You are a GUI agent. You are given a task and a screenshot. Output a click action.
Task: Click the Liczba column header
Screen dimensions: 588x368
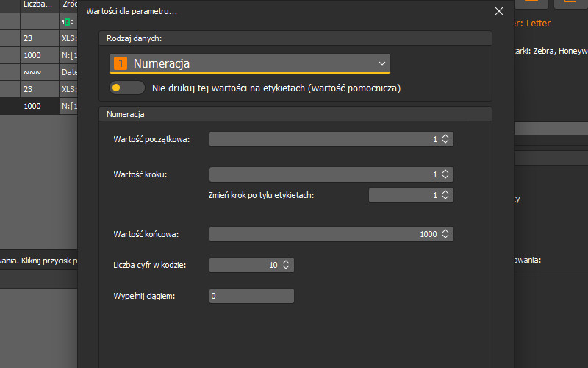(38, 4)
